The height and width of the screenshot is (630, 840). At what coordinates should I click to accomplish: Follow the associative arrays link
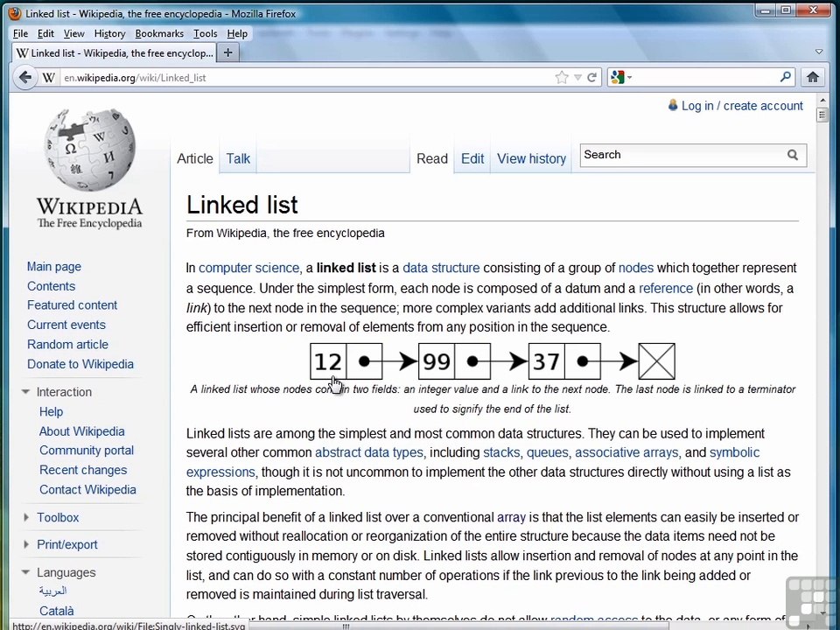click(626, 452)
